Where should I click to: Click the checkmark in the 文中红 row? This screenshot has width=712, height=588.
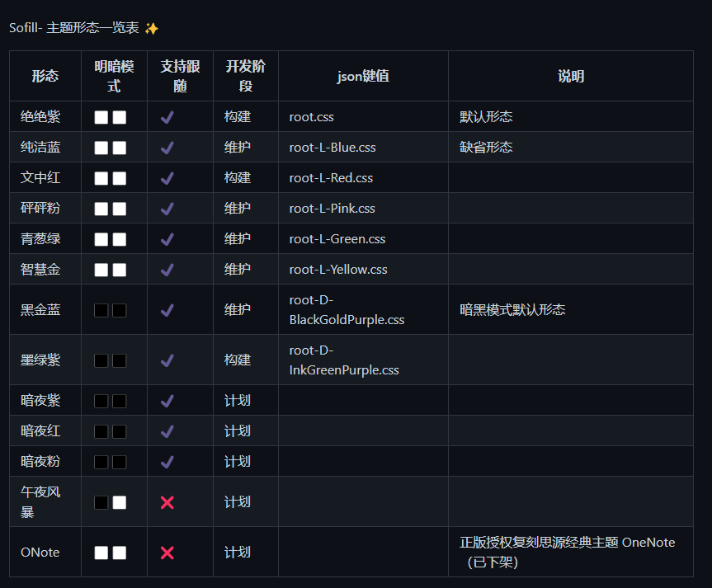coord(167,178)
